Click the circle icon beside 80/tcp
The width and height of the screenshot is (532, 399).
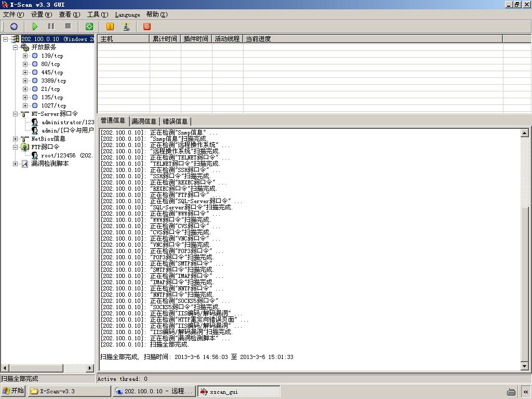35,64
